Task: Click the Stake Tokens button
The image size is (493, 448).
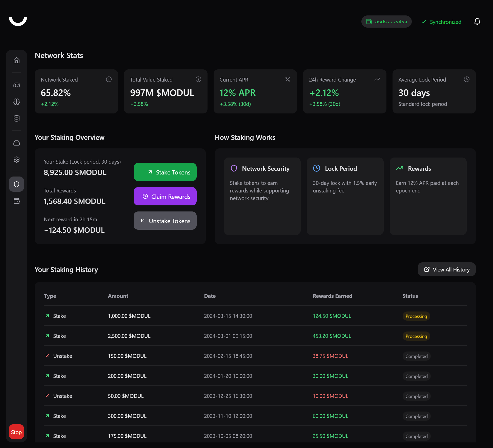Action: 165,172
